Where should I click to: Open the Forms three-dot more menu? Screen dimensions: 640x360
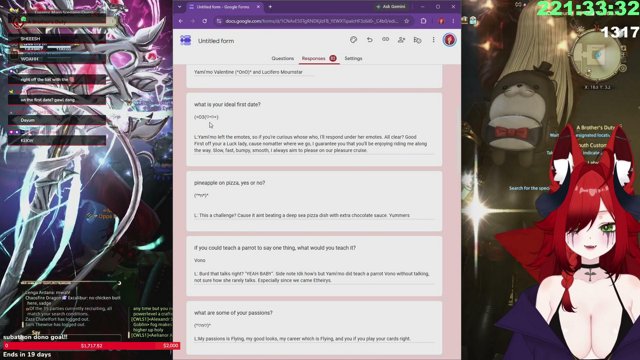(433, 40)
